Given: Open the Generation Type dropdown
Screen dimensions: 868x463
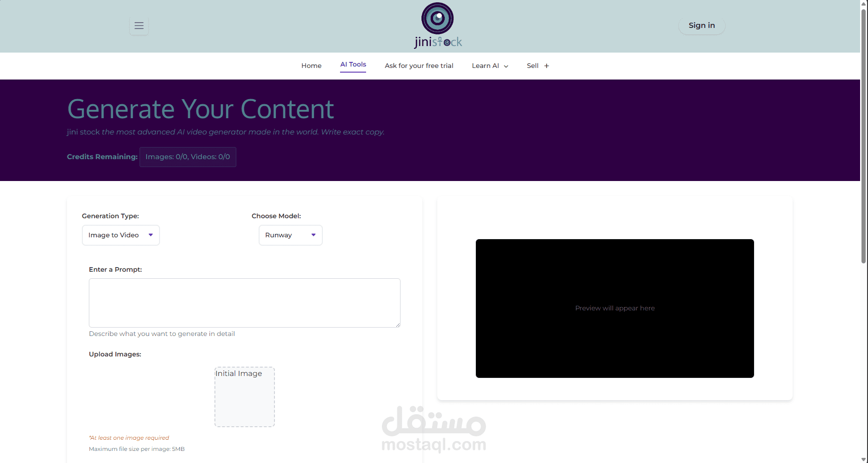Looking at the screenshot, I should coord(121,235).
